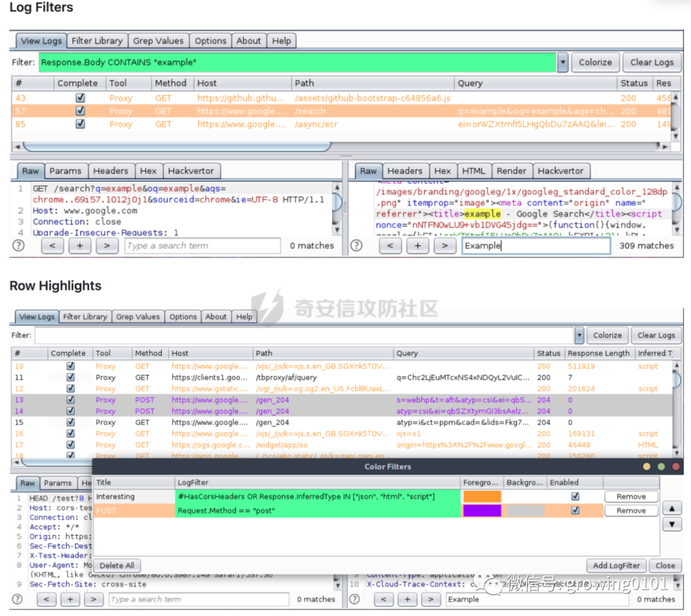Move color filter up with arrow button
691x616 pixels.
point(672,509)
